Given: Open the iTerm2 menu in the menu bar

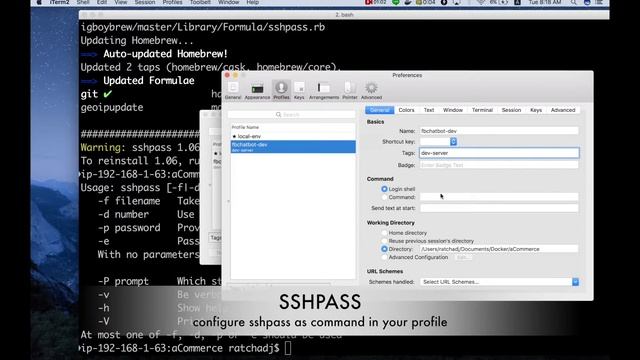Looking at the screenshot, I should pyautogui.click(x=60, y=2).
